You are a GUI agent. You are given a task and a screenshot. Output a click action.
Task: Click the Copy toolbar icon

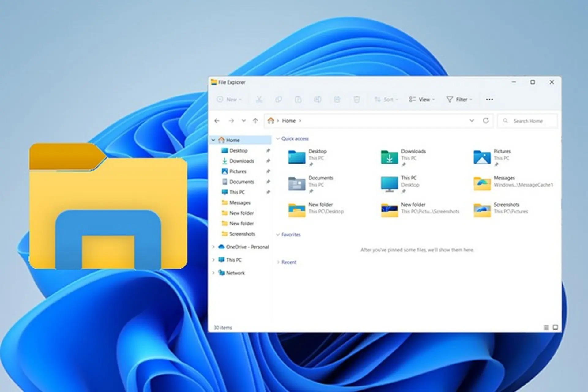click(x=278, y=99)
